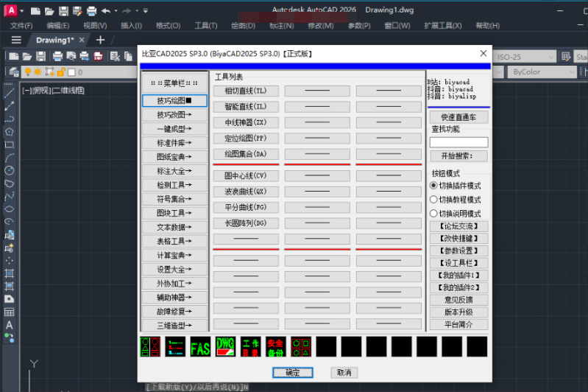Expand the Redo history dropdown arrow
Image resolution: width=588 pixels, height=392 pixels.
(x=137, y=11)
